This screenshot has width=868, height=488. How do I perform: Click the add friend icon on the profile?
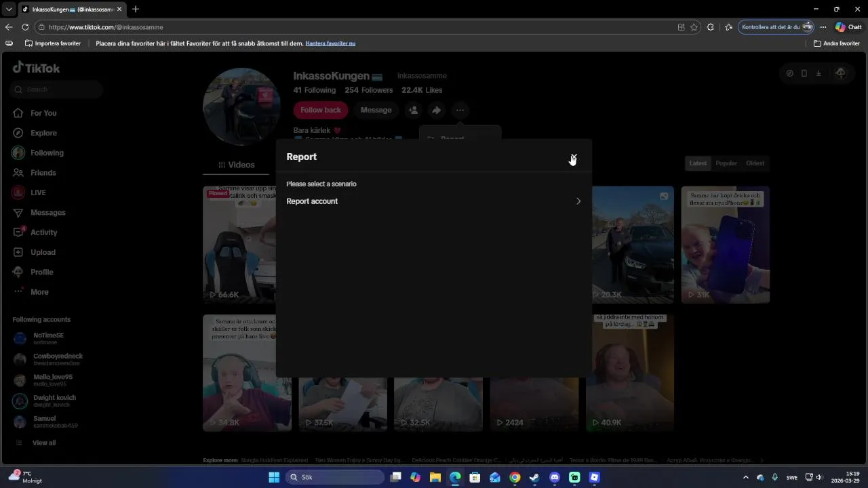click(x=413, y=110)
